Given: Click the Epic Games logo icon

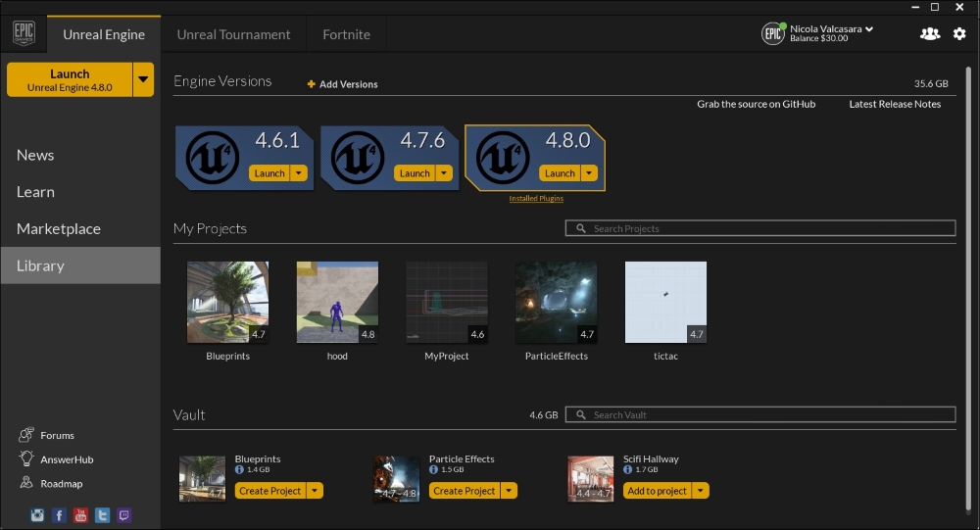Looking at the screenshot, I should tap(24, 33).
